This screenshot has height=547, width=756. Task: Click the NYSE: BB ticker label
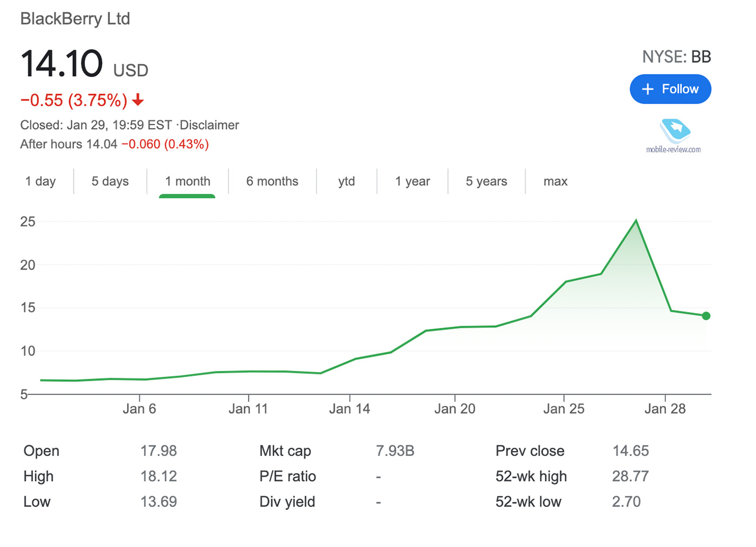click(x=677, y=57)
